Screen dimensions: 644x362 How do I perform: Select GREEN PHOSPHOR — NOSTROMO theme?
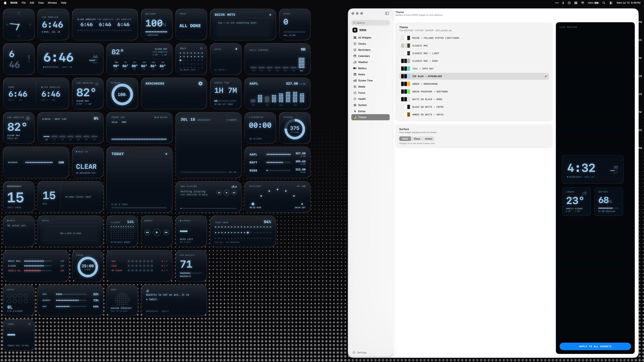474,92
